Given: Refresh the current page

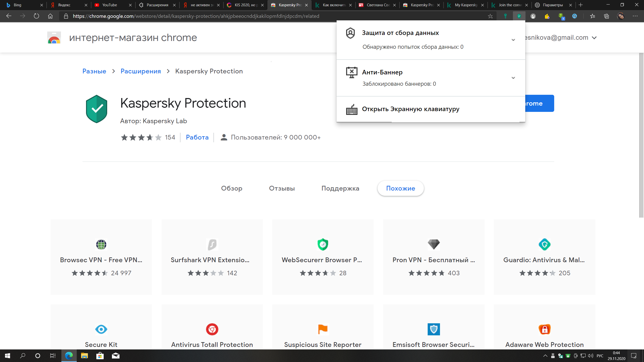Looking at the screenshot, I should point(36,16).
